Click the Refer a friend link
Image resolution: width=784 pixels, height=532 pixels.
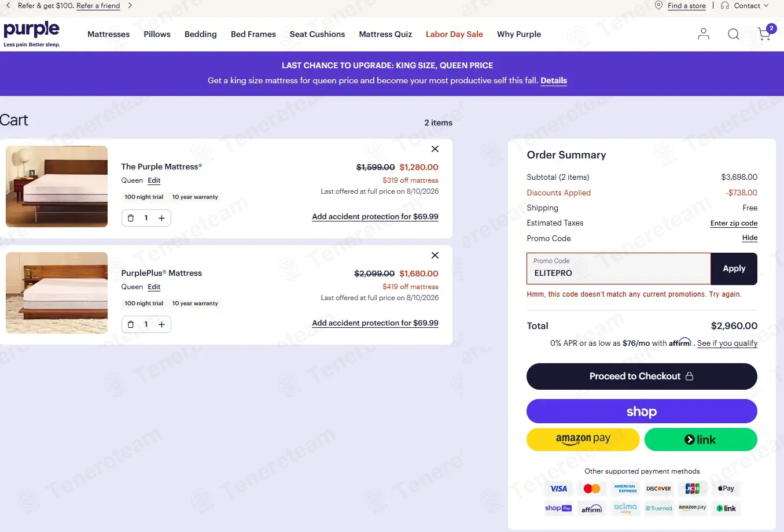[x=98, y=6]
